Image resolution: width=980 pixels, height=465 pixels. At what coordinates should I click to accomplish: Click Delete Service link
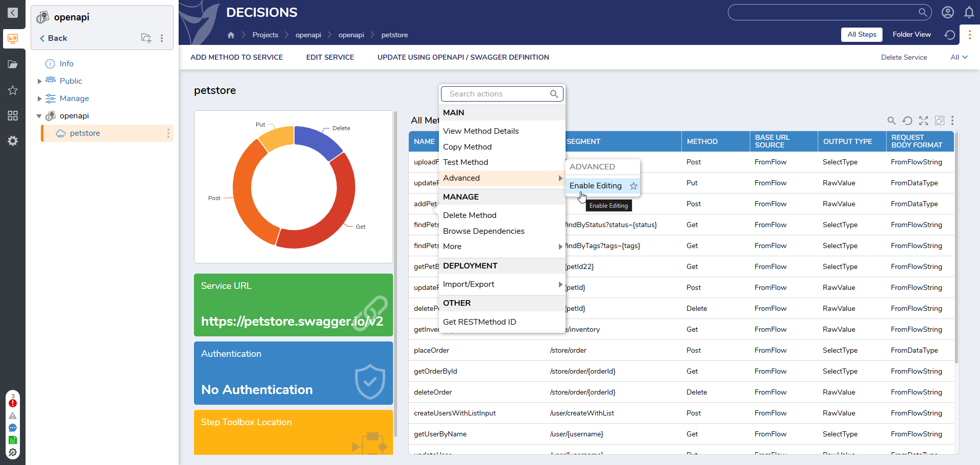[903, 57]
